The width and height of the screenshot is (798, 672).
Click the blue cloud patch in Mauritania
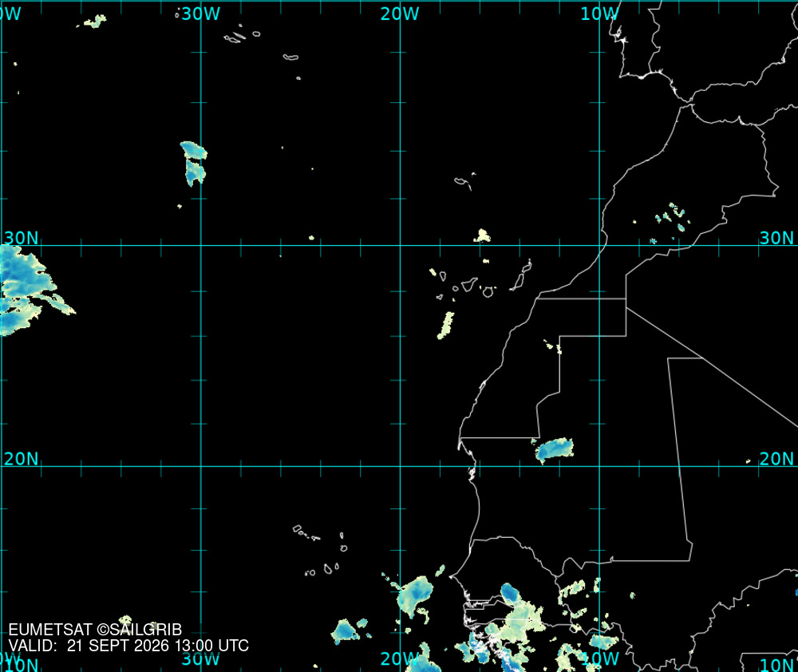pyautogui.click(x=554, y=450)
